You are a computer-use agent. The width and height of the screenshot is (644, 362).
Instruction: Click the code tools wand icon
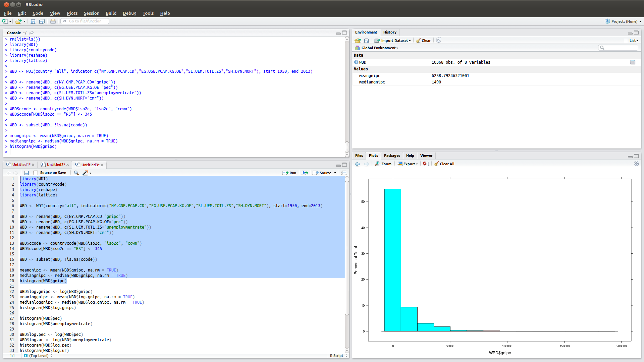pos(86,173)
